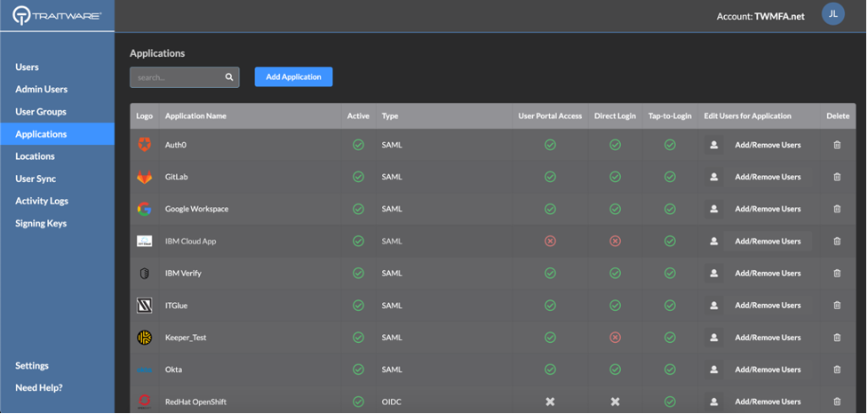Toggle Direct Login X for RedHat OpenShift
The width and height of the screenshot is (868, 414).
point(615,402)
